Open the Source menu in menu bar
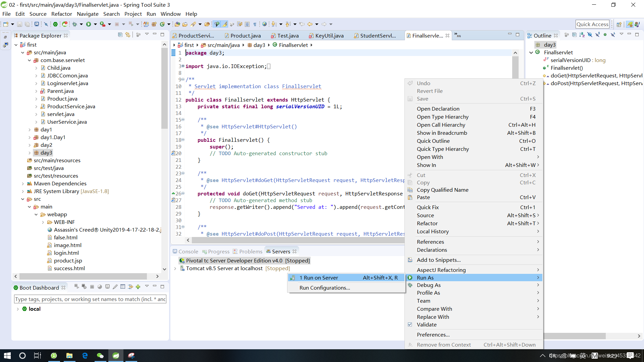Viewport: 644px width, 362px height. 38,14
